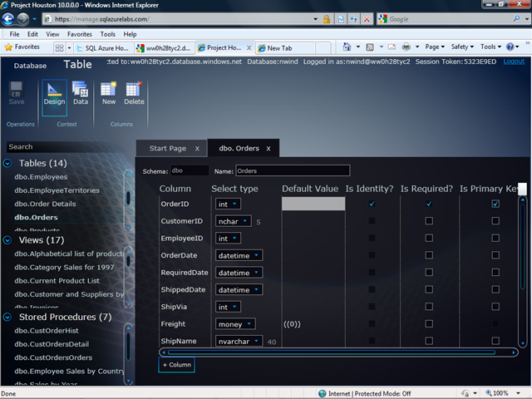
Task: Switch to the New Tab browser tab
Action: point(285,48)
